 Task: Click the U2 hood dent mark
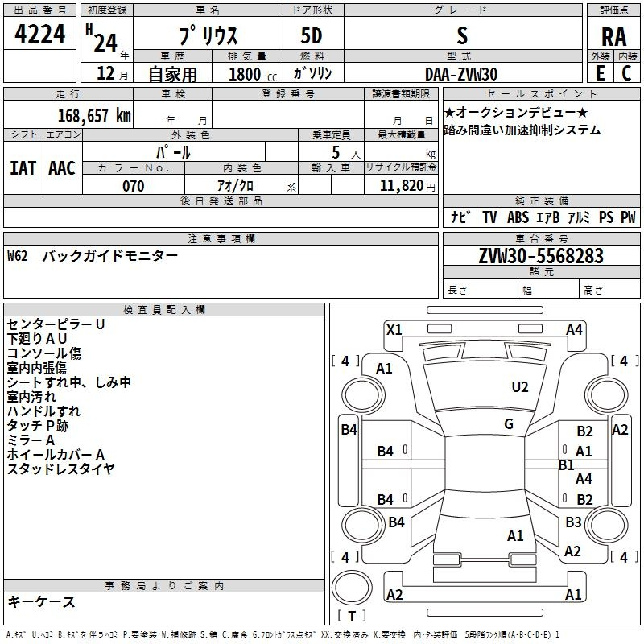click(520, 387)
